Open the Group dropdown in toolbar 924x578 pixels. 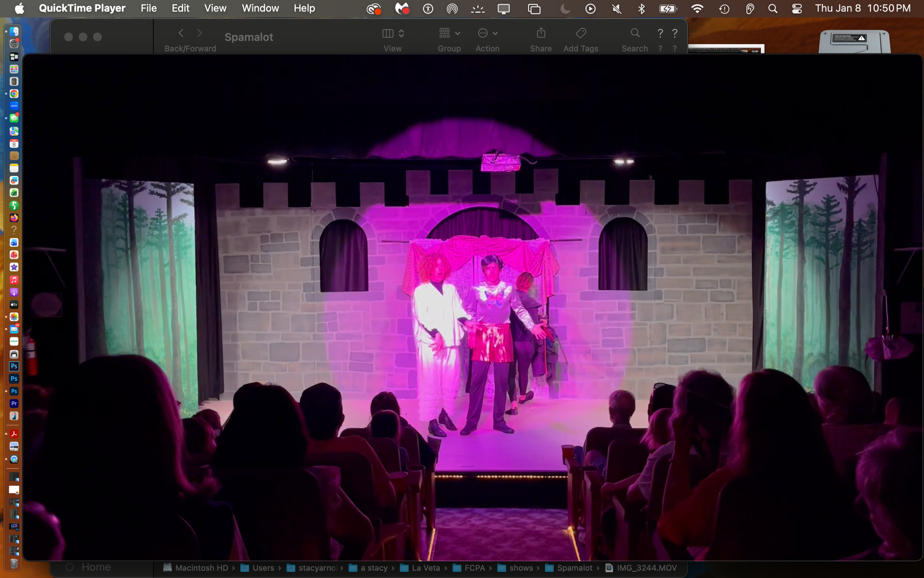coord(449,33)
